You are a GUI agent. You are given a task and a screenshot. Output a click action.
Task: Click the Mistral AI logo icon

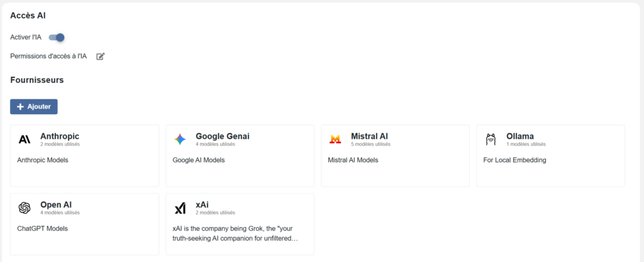(335, 139)
